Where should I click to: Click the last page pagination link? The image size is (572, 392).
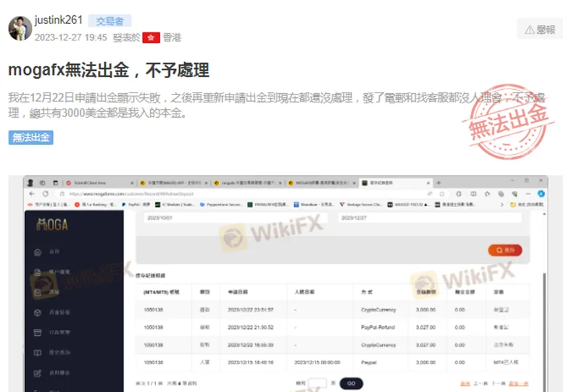[518, 383]
